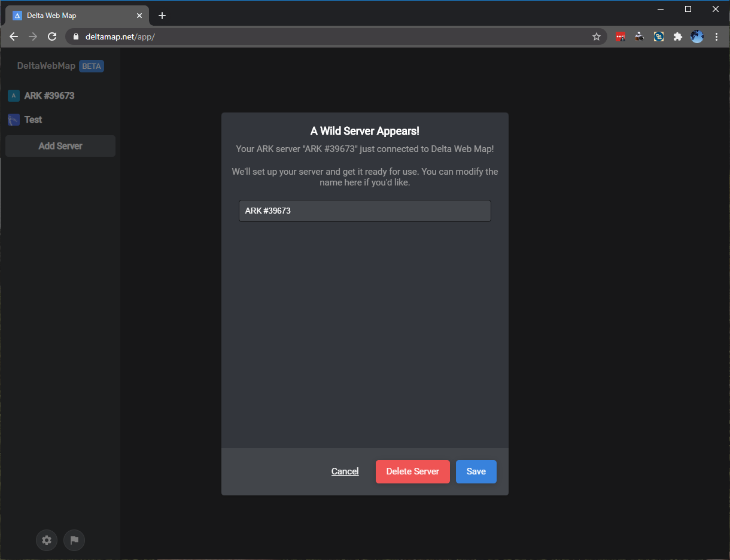Go back with the browser back arrow
Viewport: 730px width, 560px height.
pyautogui.click(x=14, y=36)
